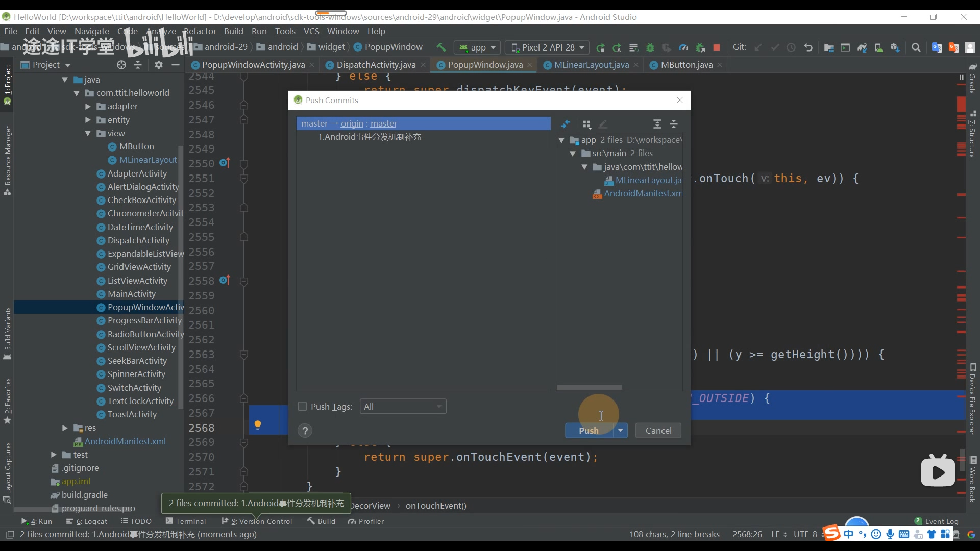Click the Search Everywhere magnifier icon
The width and height of the screenshot is (980, 551).
click(916, 47)
